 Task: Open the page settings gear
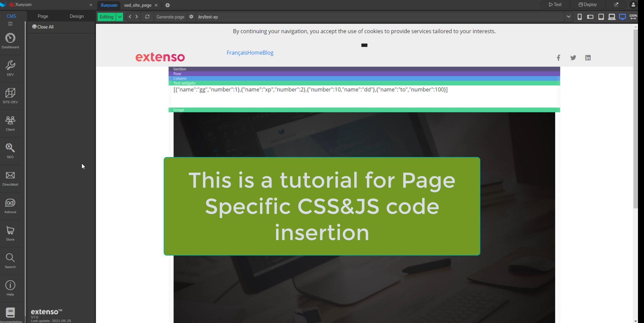click(191, 17)
